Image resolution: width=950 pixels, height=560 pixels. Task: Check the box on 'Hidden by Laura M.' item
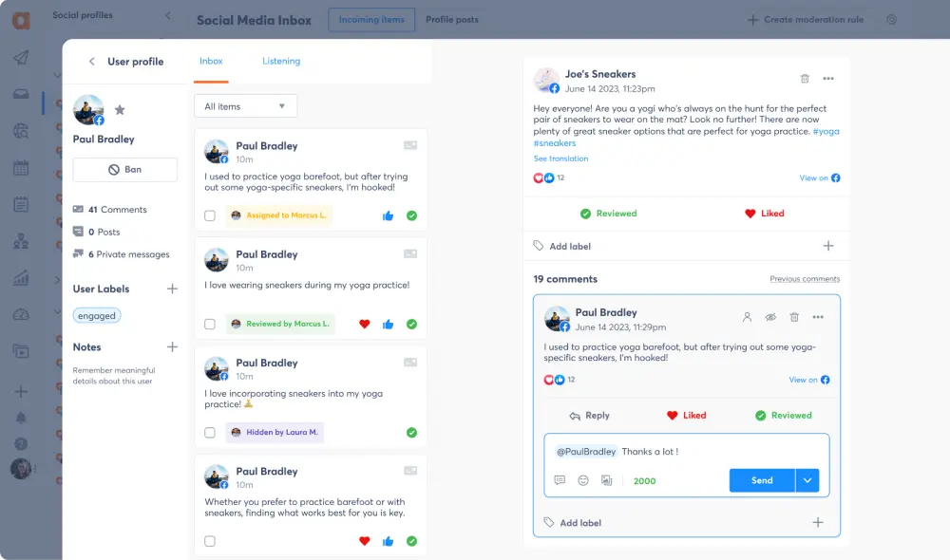click(210, 433)
